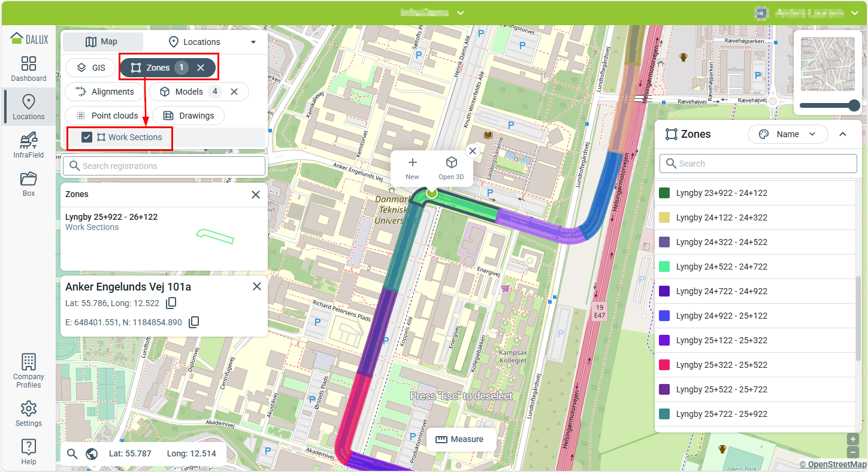Screen dimensions: 868x472
Task: Copy the E/N coordinates
Action: [x=193, y=322]
